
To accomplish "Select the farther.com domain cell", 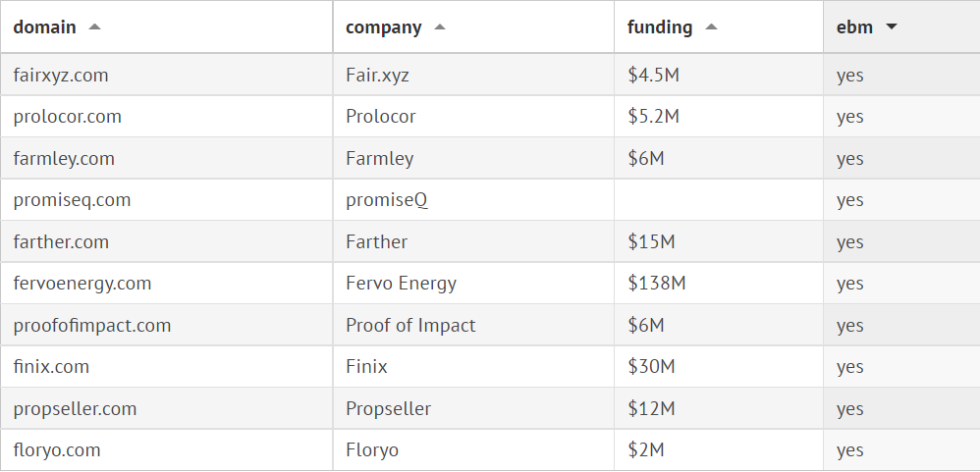I will point(61,242).
